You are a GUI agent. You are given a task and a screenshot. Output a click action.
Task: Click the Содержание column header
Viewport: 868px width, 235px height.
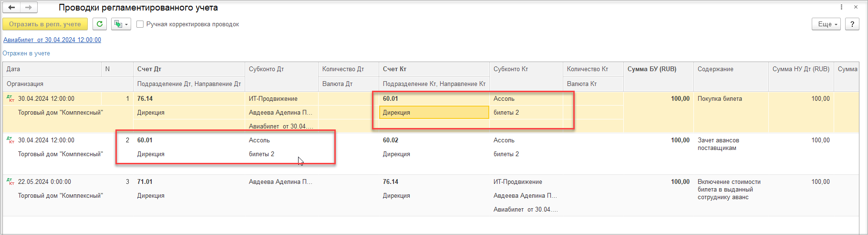coord(715,69)
